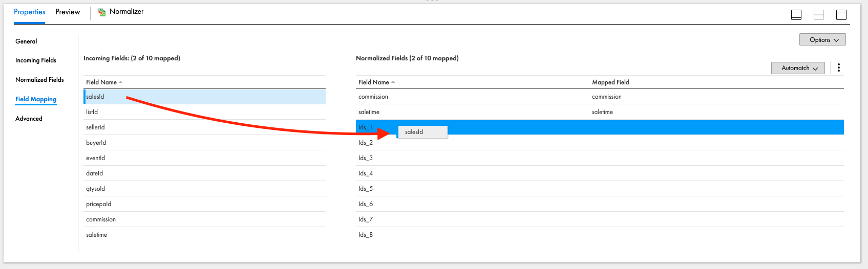Open Normalized Fields section
This screenshot has height=269, width=868.
click(x=39, y=80)
